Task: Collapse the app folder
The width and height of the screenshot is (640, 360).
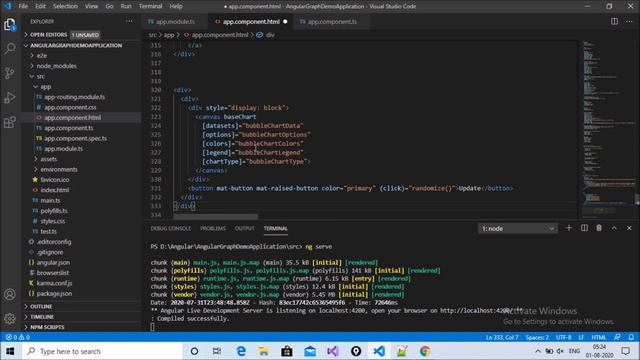Action: tap(45, 87)
